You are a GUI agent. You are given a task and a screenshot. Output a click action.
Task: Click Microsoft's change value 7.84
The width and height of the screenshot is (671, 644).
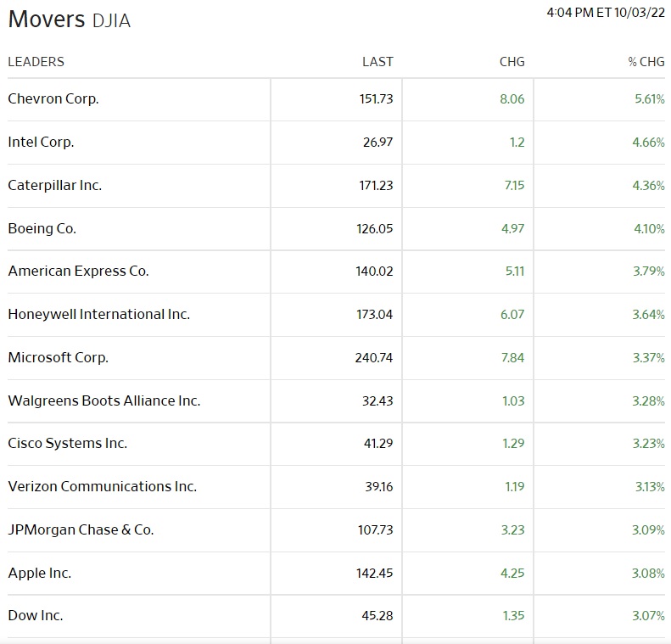coord(513,357)
